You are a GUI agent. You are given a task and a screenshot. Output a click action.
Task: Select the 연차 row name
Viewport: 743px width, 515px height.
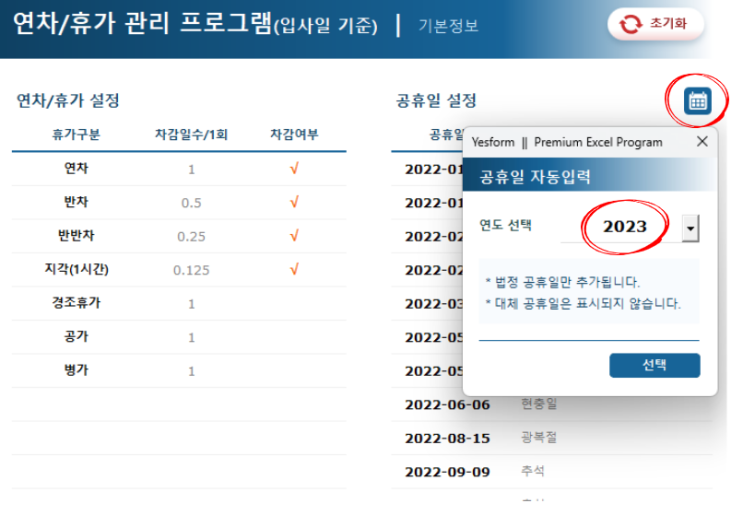coord(76,168)
